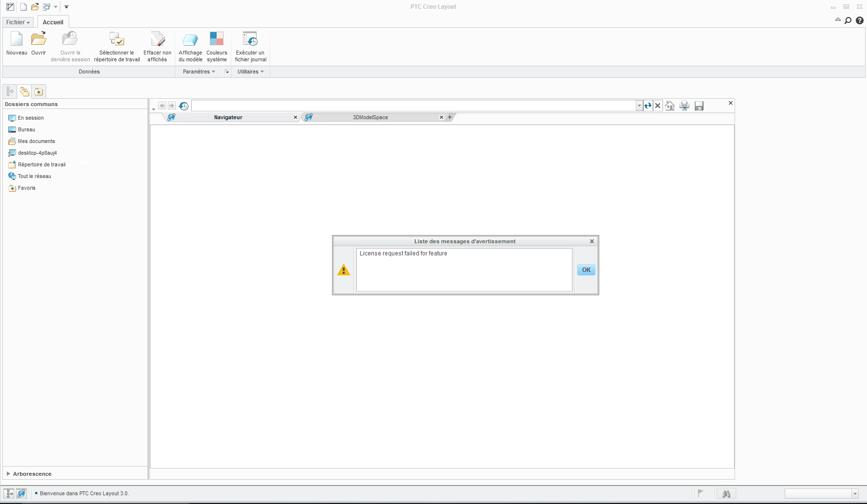Click the Nouveau ribbon icon

tap(17, 39)
